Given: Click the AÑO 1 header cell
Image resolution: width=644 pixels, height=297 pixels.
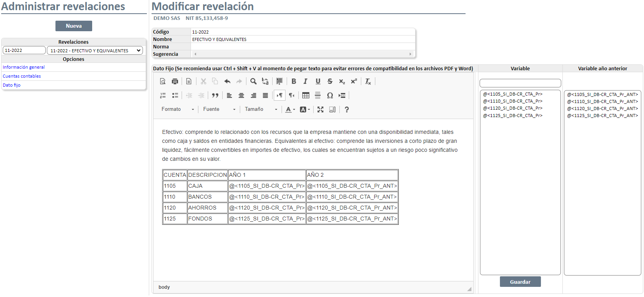Looking at the screenshot, I should pyautogui.click(x=267, y=175).
